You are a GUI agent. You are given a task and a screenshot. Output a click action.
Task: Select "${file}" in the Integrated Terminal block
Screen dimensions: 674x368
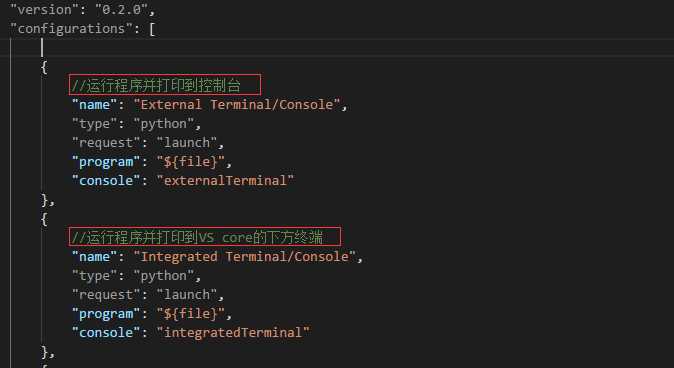tap(190, 314)
